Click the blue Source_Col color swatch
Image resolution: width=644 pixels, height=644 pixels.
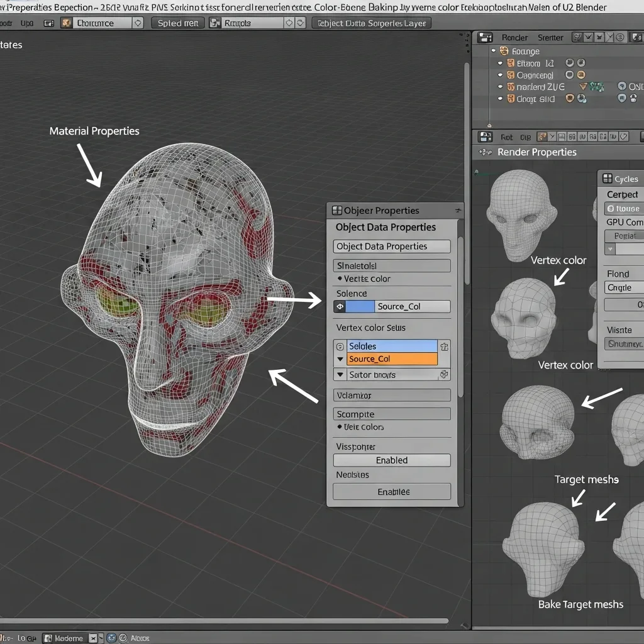[x=360, y=306]
